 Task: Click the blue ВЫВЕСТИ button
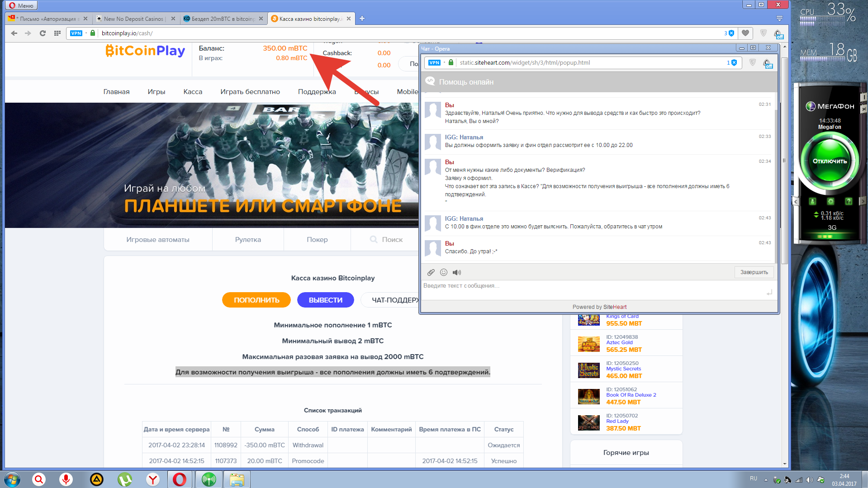point(325,300)
